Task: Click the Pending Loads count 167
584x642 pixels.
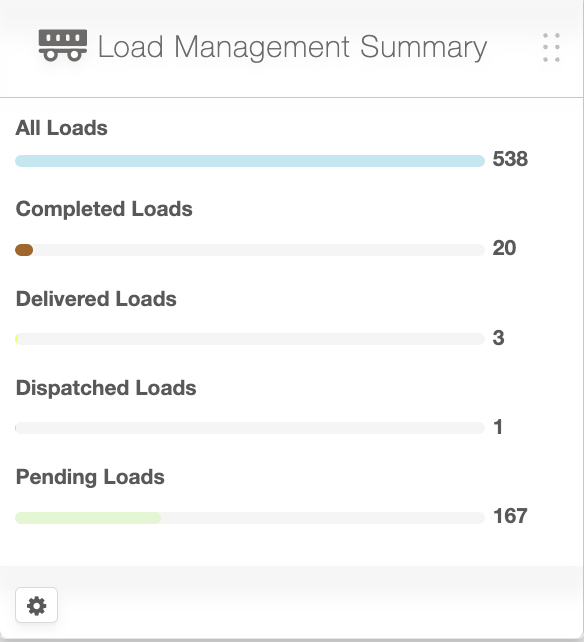Action: click(x=510, y=516)
